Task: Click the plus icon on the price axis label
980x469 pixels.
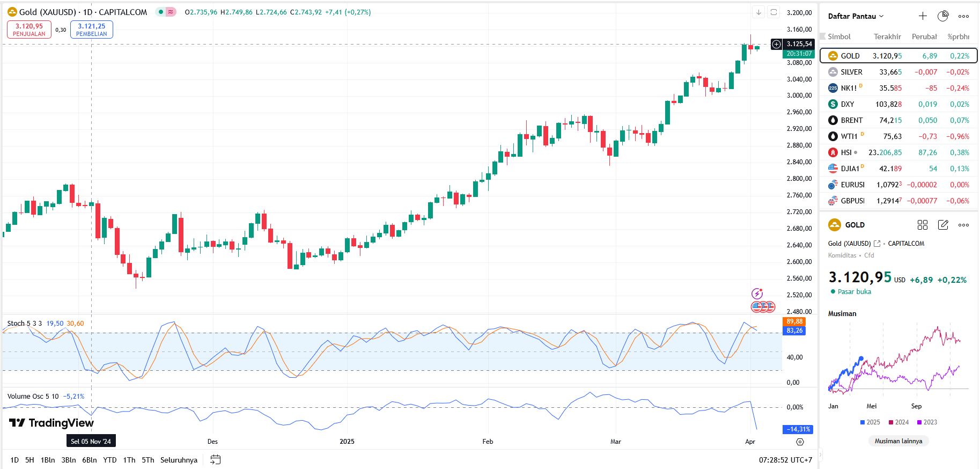Action: [x=776, y=44]
